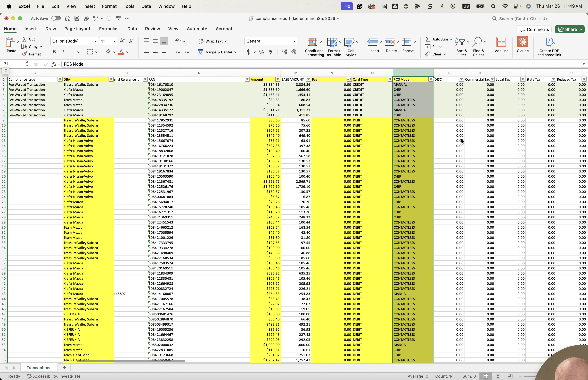Click the Claude add-in icon

point(522,42)
